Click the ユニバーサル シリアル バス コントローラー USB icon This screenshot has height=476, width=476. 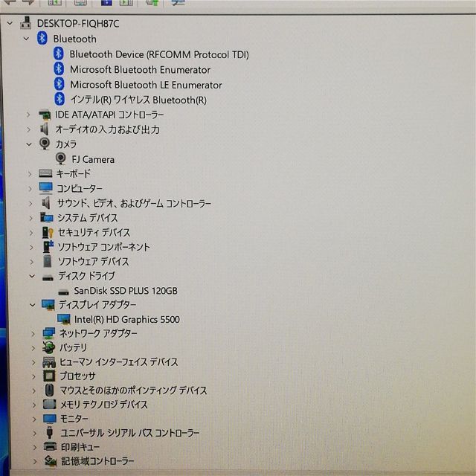pyautogui.click(x=50, y=433)
